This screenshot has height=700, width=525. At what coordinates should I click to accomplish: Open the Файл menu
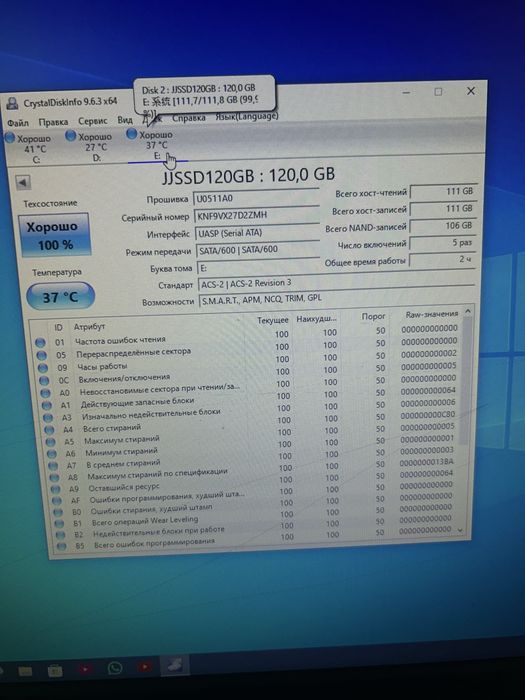coord(18,122)
